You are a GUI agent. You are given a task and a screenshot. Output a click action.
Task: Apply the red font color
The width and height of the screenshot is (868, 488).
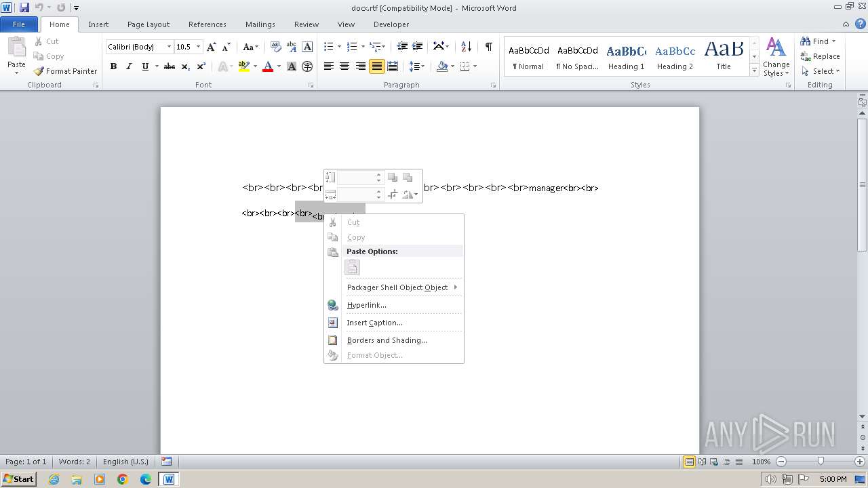click(x=267, y=66)
